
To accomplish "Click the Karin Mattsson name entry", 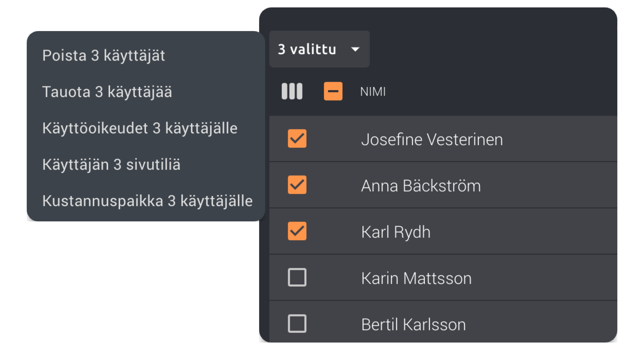I will [x=416, y=278].
